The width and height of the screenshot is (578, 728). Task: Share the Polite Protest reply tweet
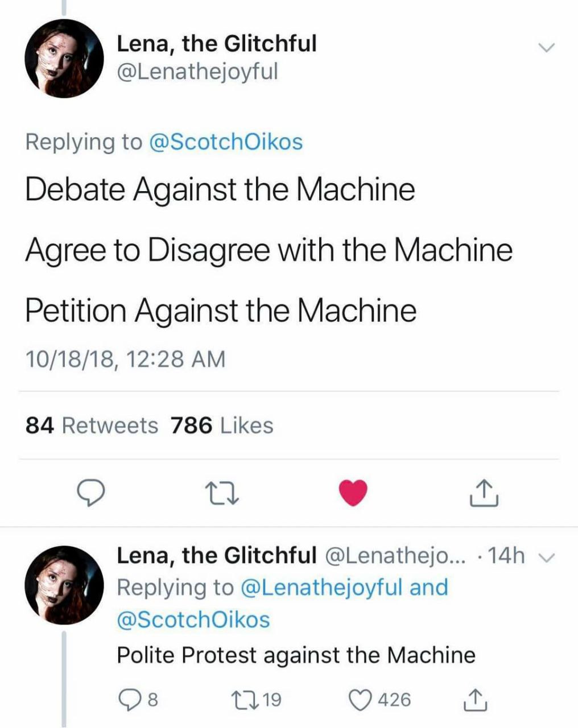(475, 700)
